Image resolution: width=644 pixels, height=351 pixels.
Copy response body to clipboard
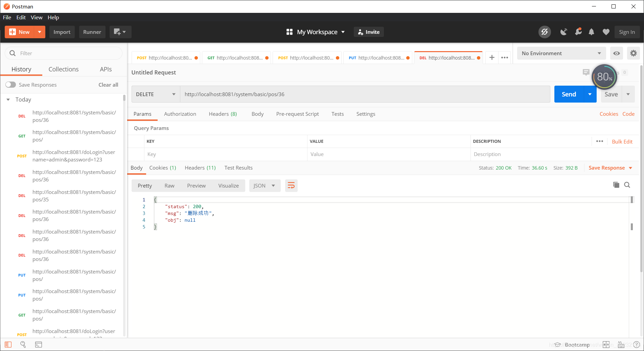pyautogui.click(x=616, y=185)
